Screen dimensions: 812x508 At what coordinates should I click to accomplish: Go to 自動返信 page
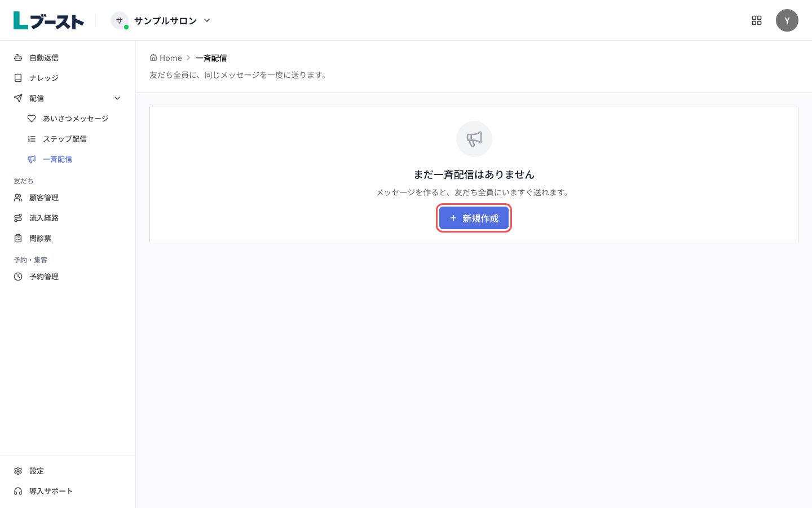point(68,58)
